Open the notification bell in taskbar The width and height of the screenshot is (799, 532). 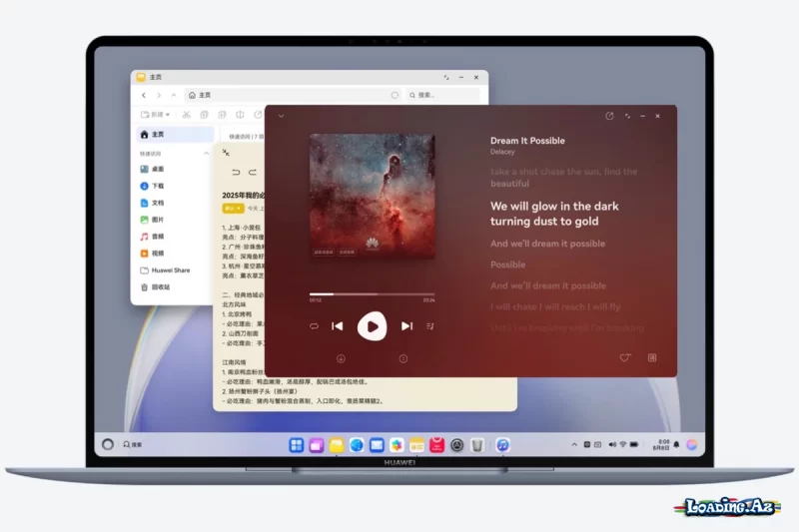pyautogui.click(x=677, y=444)
